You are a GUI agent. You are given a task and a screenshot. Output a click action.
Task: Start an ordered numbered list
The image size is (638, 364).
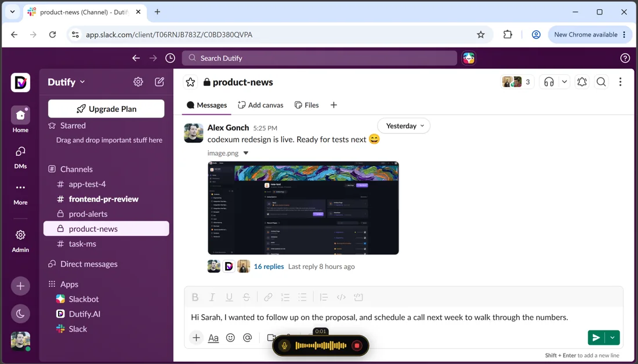pos(285,297)
